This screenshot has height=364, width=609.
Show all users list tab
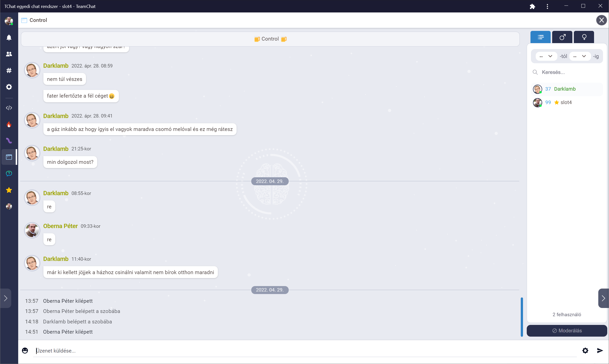point(540,37)
